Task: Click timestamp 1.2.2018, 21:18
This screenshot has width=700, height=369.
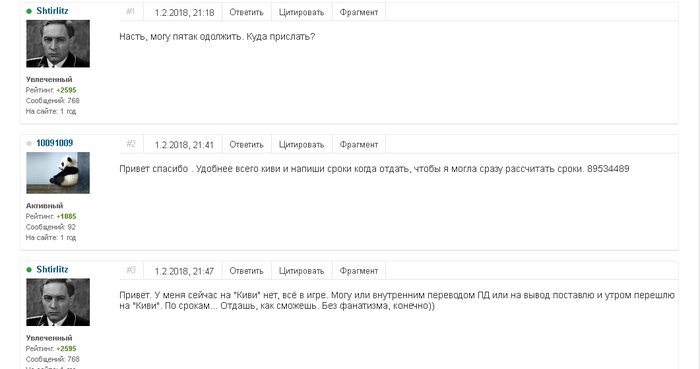Action: point(184,13)
